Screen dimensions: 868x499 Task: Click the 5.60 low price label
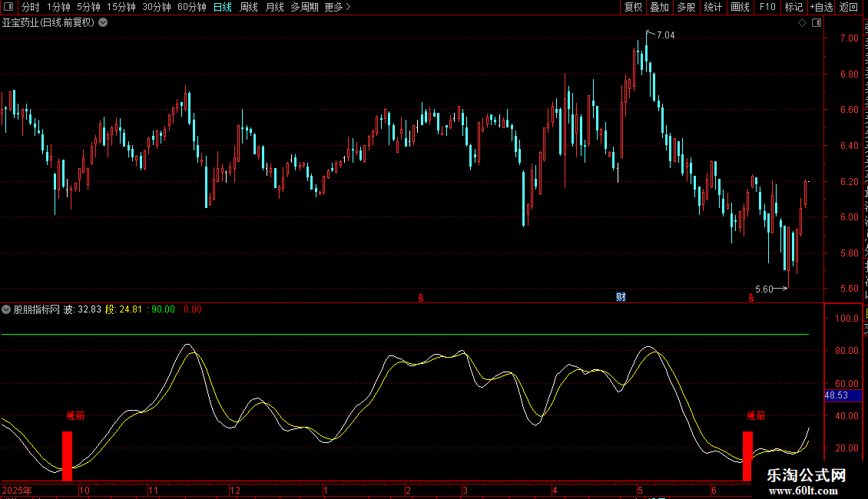coord(764,289)
